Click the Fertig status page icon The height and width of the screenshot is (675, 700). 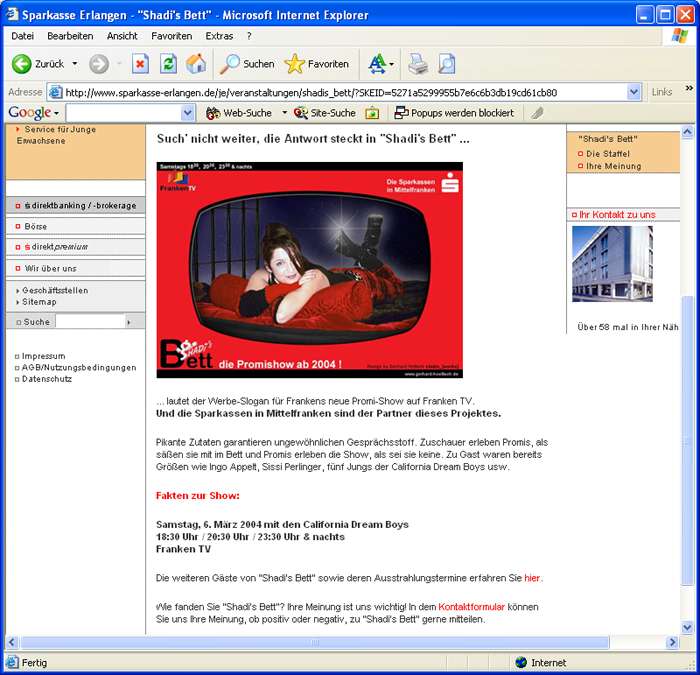(12, 662)
